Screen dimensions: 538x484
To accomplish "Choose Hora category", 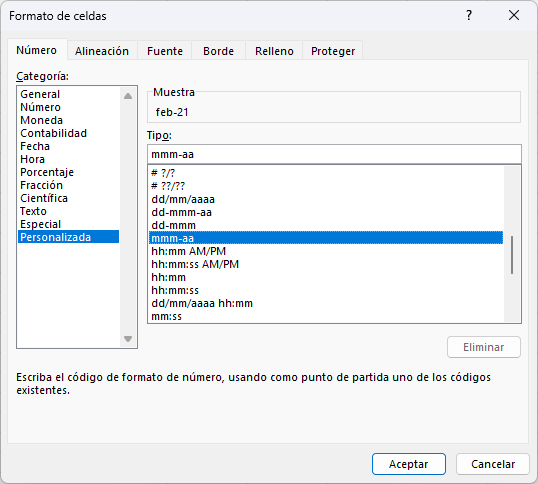I will (68, 159).
